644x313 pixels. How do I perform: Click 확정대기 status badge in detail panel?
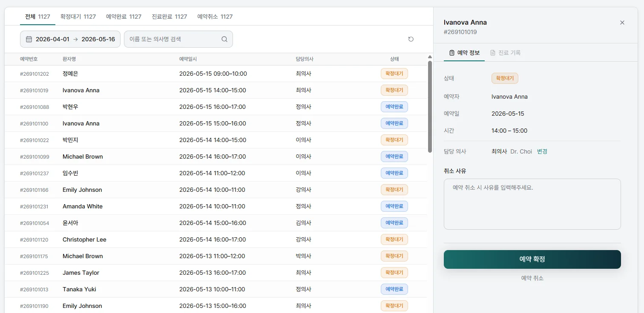[505, 78]
